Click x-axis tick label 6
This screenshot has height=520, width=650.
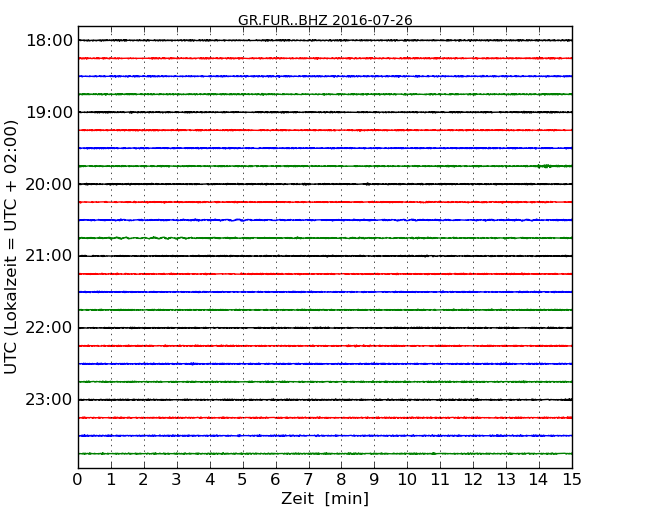[x=276, y=480]
